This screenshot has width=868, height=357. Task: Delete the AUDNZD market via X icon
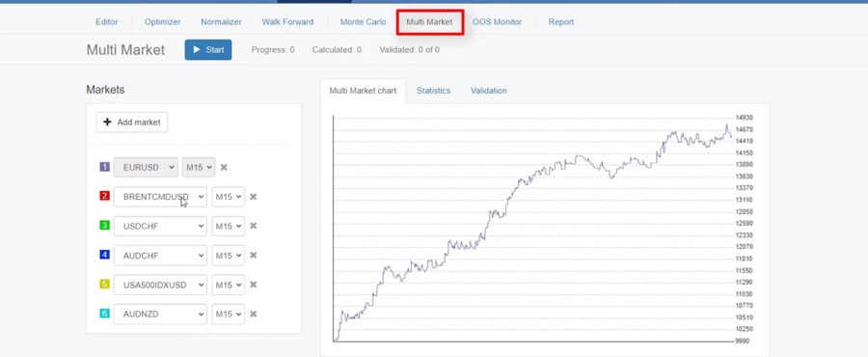(253, 314)
